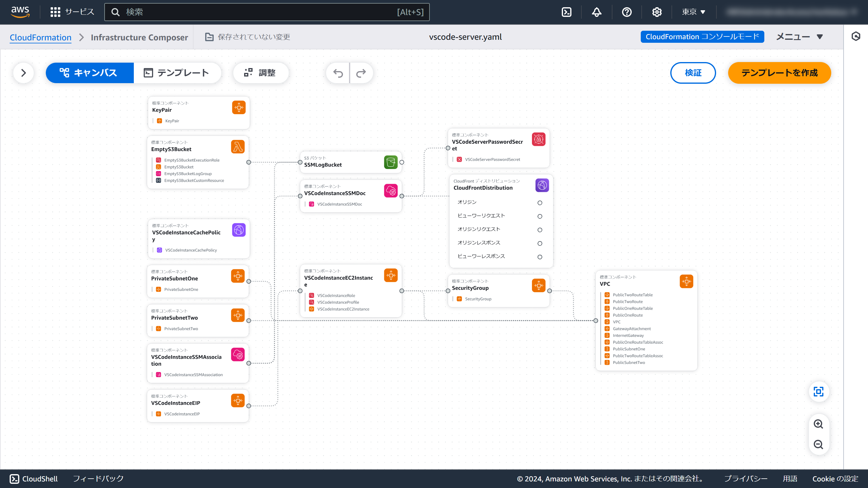Click the SSMLogBucket green S3 bucket icon
The width and height of the screenshot is (868, 488).
point(391,162)
